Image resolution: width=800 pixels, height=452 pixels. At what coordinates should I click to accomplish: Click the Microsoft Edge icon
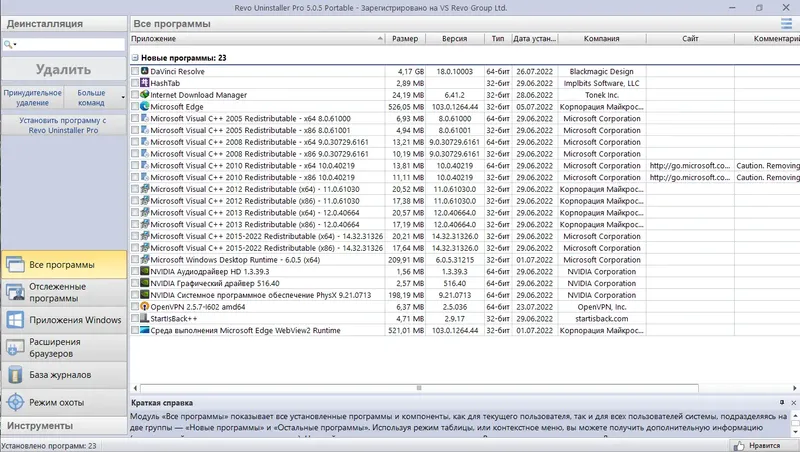(145, 106)
